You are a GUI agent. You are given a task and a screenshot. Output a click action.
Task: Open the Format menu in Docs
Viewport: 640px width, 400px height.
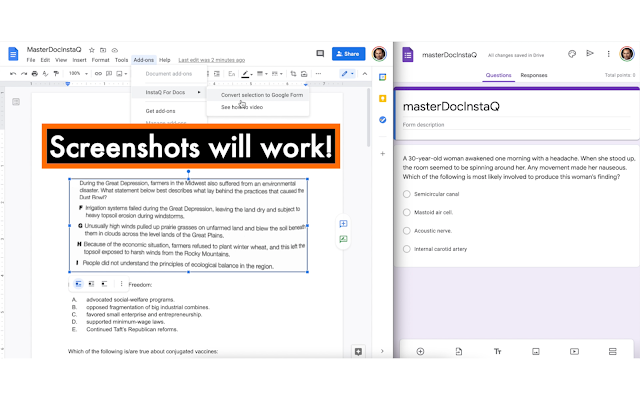click(x=100, y=60)
